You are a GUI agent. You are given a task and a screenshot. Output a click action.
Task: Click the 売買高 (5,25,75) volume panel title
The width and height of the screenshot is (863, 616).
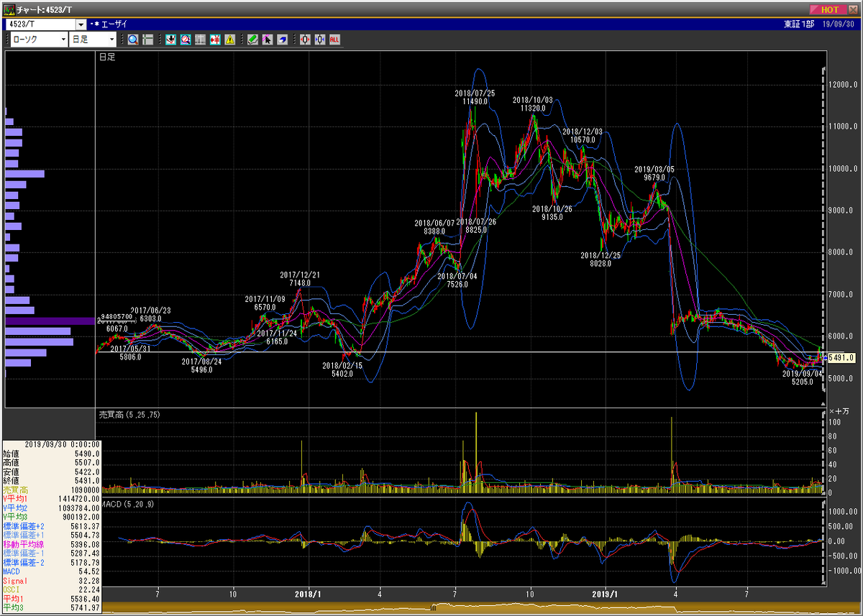point(128,415)
